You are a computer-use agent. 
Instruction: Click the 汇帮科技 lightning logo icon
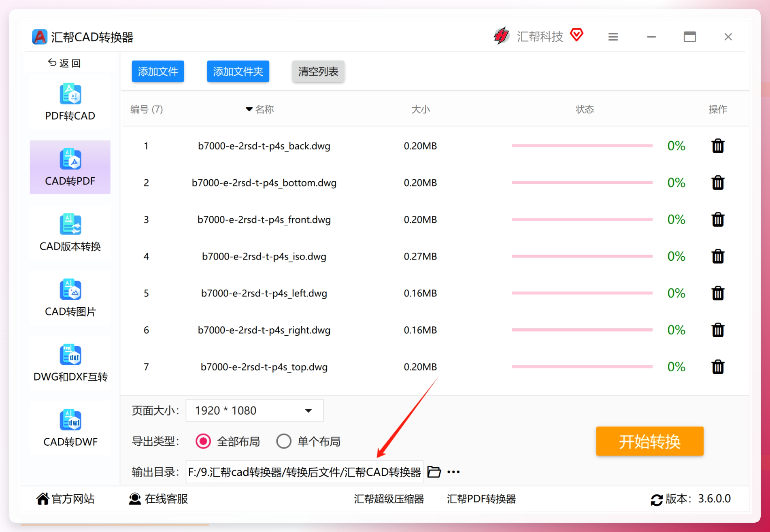502,36
